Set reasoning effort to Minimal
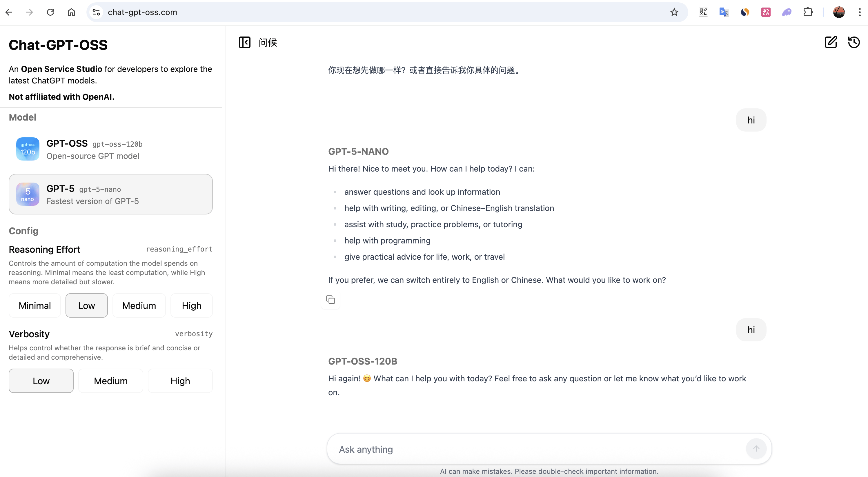Viewport: 868px width, 477px height. point(35,305)
